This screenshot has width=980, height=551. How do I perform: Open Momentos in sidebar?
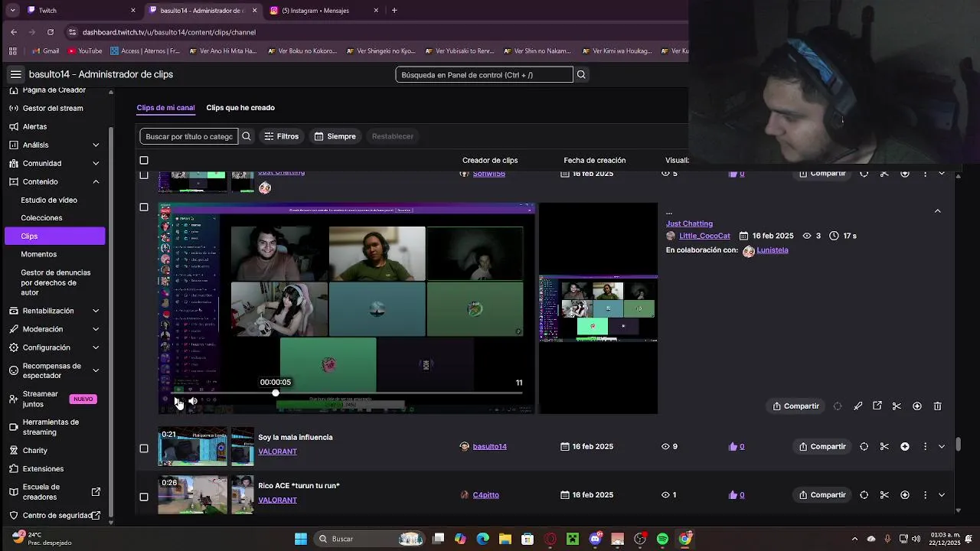pyautogui.click(x=38, y=254)
